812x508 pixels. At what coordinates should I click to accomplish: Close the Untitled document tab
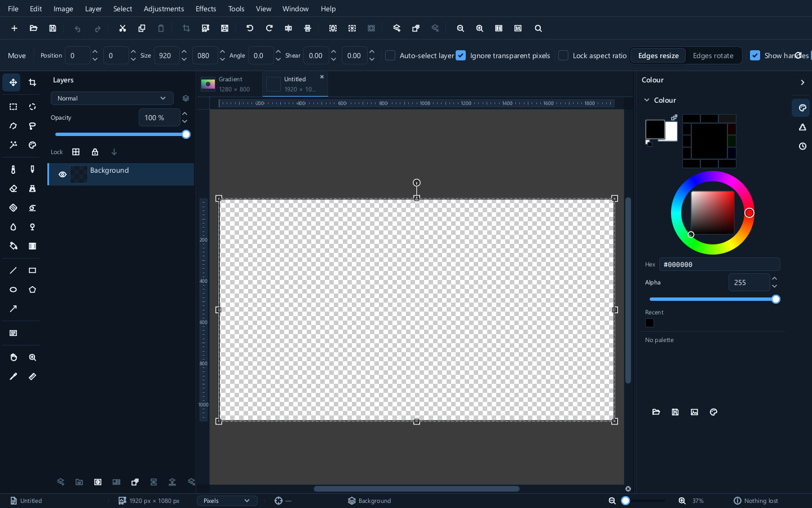(322, 77)
